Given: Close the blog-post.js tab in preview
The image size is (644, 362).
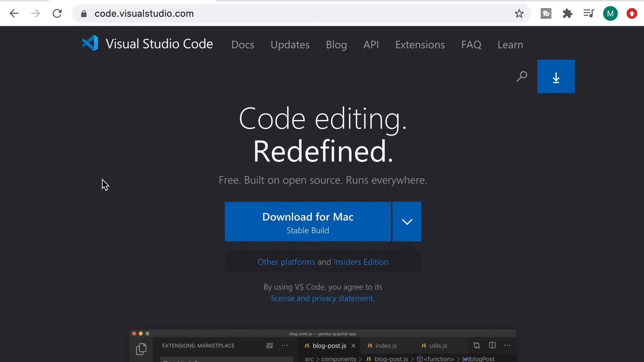Looking at the screenshot, I should pos(353,346).
